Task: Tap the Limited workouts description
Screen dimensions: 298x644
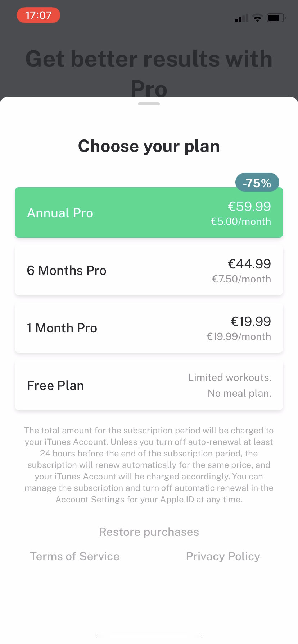Action: [x=230, y=378]
